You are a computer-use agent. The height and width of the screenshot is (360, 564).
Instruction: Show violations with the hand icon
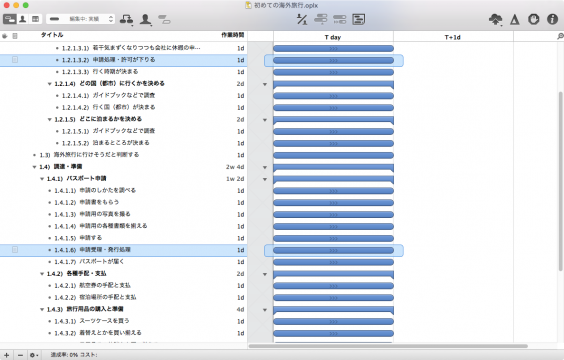533,19
